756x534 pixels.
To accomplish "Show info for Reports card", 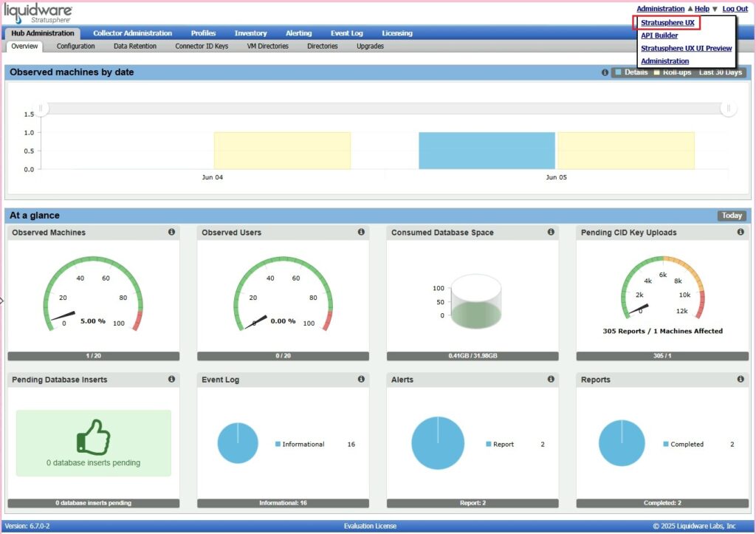I will (740, 379).
